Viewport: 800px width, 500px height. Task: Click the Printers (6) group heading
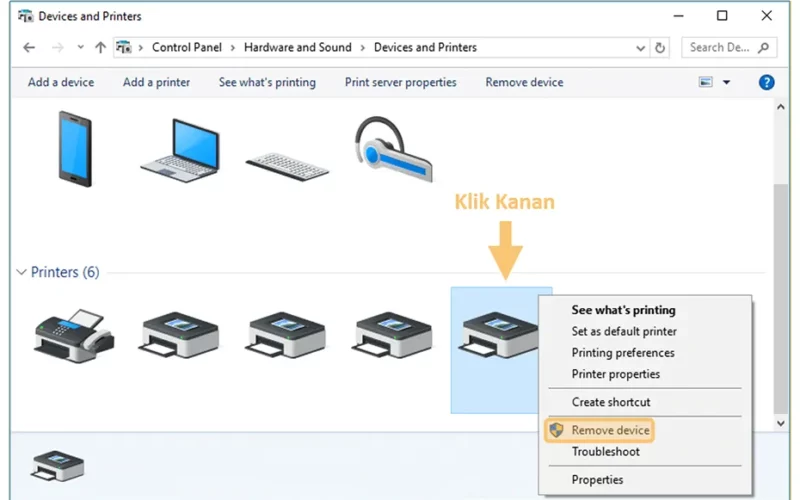click(65, 272)
